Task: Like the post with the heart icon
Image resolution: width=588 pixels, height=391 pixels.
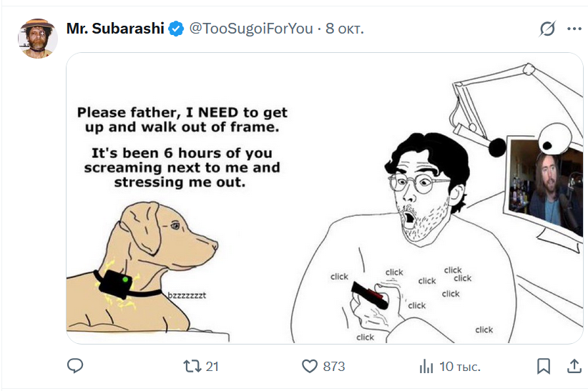Action: (x=309, y=366)
